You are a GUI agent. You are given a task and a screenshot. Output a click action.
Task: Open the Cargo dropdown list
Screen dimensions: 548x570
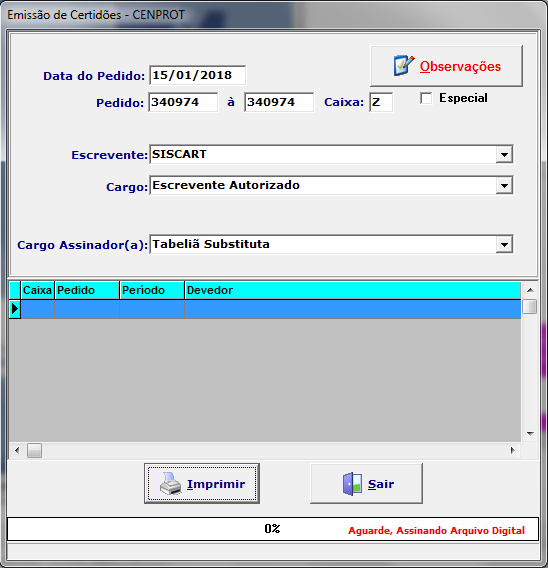(504, 186)
